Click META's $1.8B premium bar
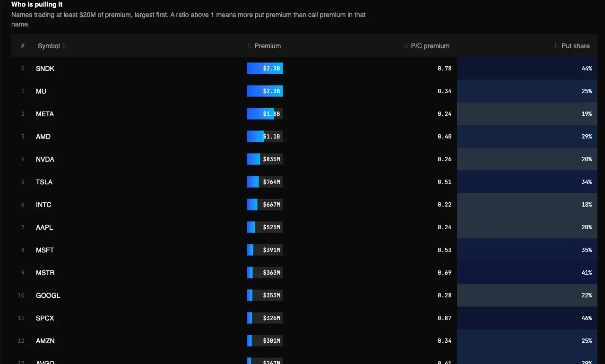The height and width of the screenshot is (364, 605). click(265, 114)
